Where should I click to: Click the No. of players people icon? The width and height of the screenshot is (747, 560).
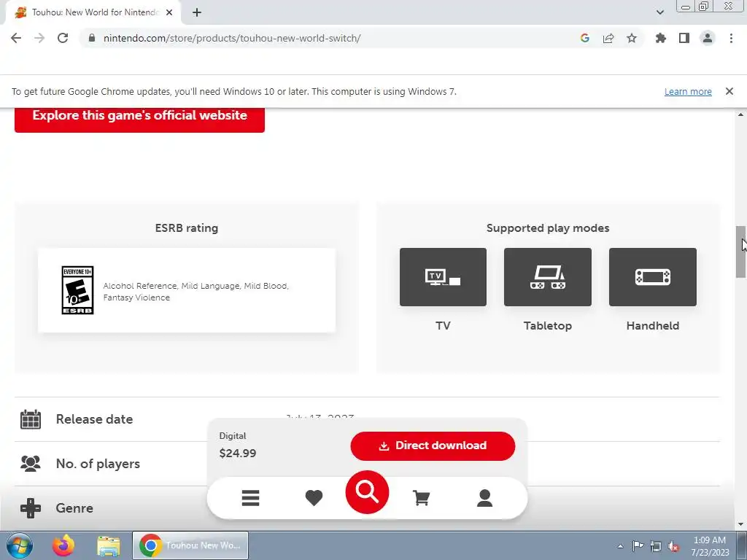click(x=31, y=463)
